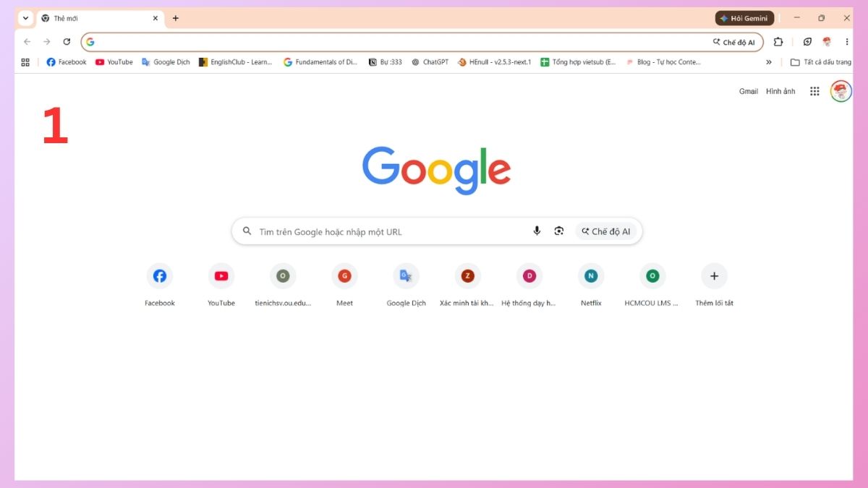This screenshot has width=868, height=488.
Task: Open the apps grid in bookmarks bar
Action: pyautogui.click(x=25, y=62)
